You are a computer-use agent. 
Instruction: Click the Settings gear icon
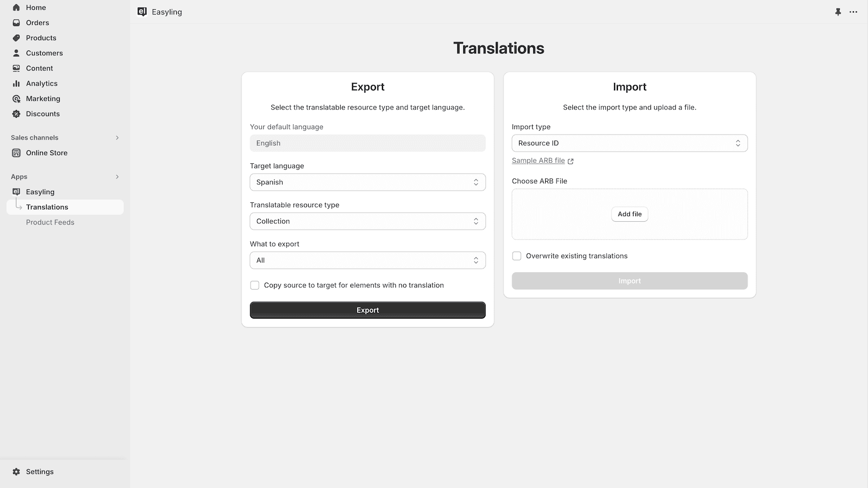point(16,472)
